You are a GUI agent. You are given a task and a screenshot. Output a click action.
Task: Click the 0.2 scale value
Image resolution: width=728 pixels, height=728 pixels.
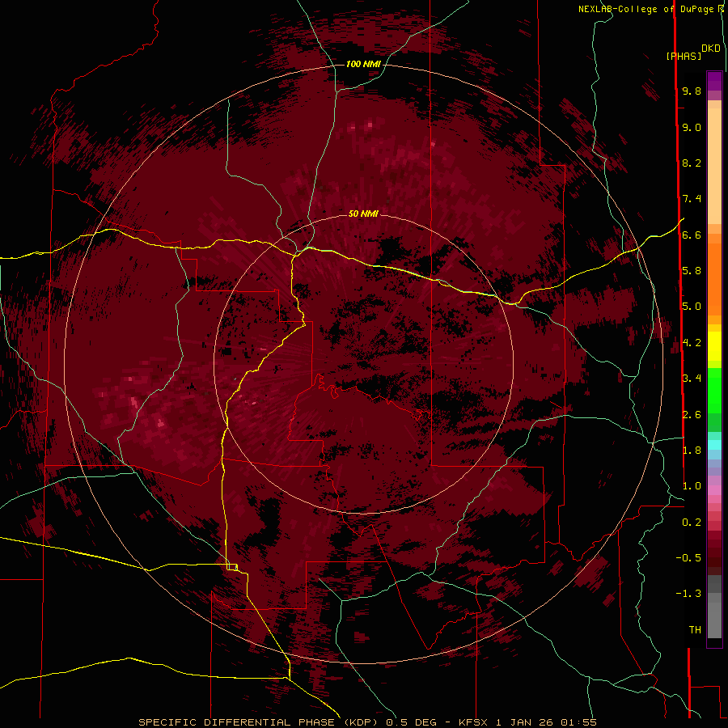(x=692, y=523)
